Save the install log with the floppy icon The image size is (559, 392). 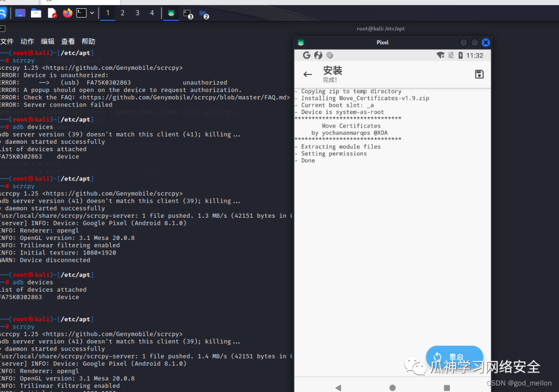pyautogui.click(x=479, y=74)
